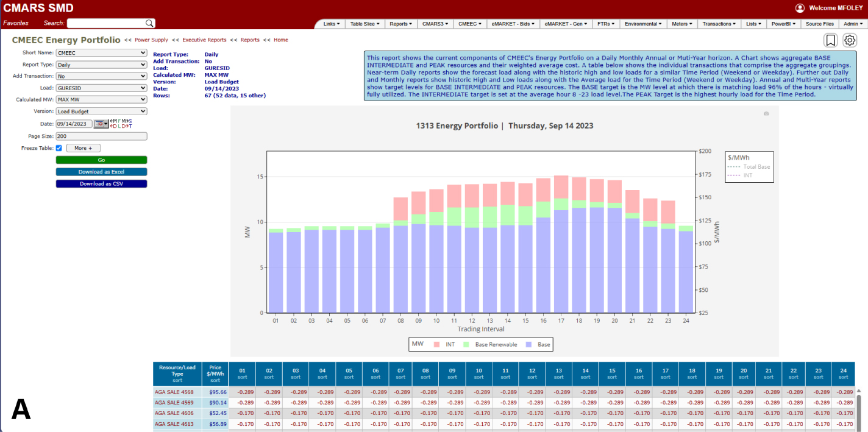Screen dimensions: 868x432
Task: Click Download as CSV button
Action: coord(101,183)
